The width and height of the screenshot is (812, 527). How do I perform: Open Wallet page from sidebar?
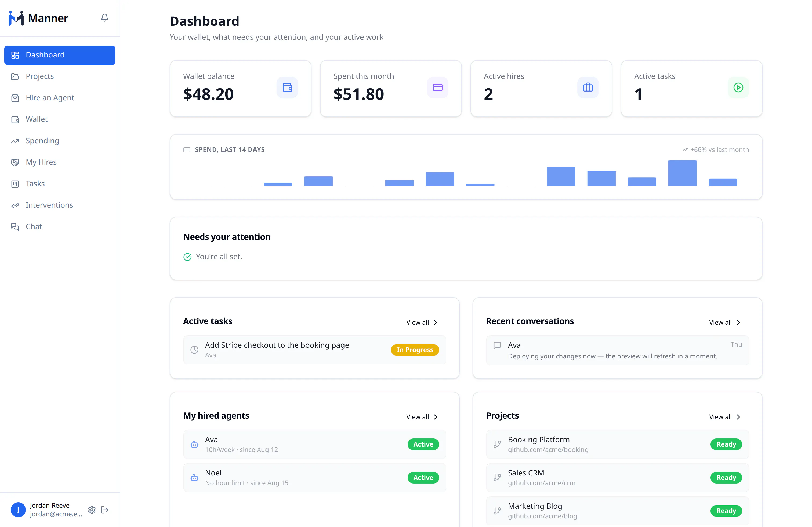[60, 119]
